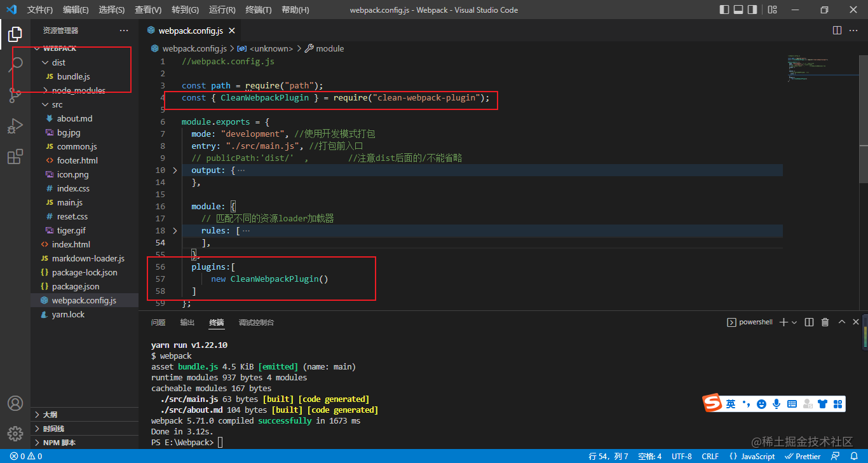Click the split editor right icon
Image resolution: width=868 pixels, height=463 pixels.
pyautogui.click(x=837, y=30)
